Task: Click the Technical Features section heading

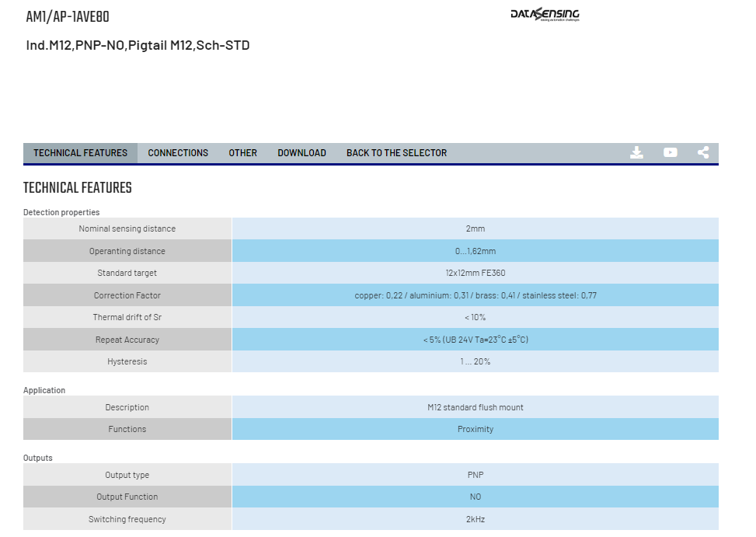Action: [x=78, y=187]
